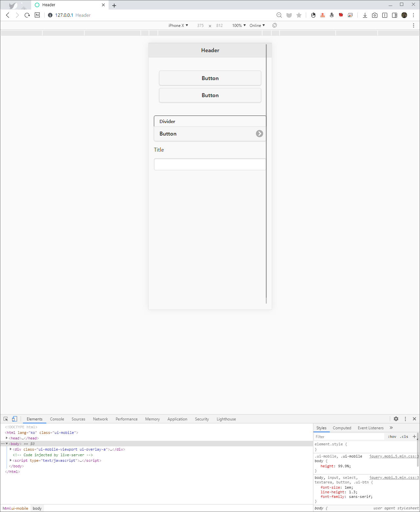Open a new browser tab
The height and width of the screenshot is (512, 420).
(114, 5)
